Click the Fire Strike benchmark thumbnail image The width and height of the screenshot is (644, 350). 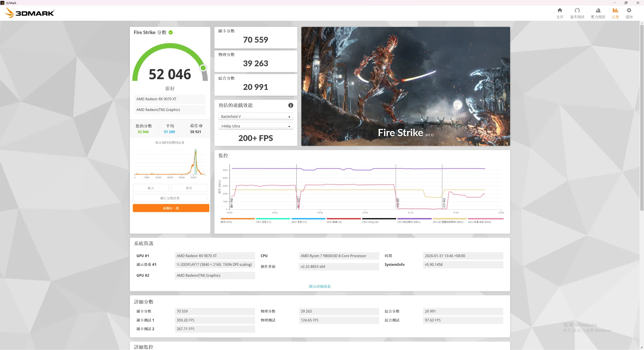point(405,86)
